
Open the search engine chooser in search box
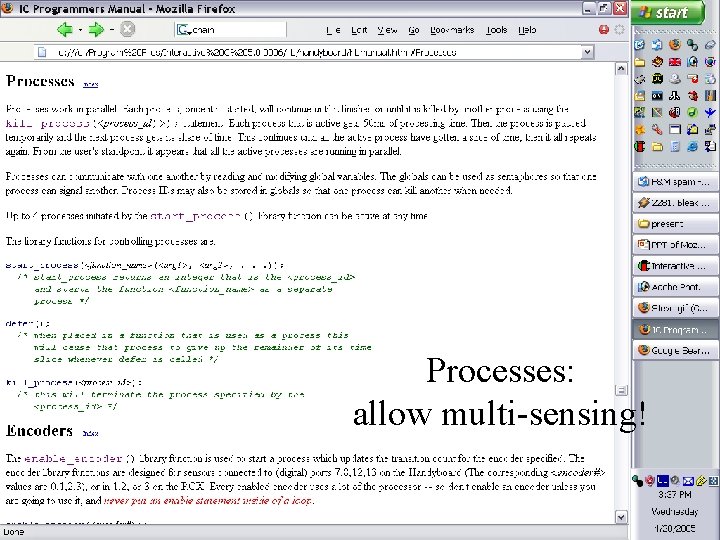184,30
